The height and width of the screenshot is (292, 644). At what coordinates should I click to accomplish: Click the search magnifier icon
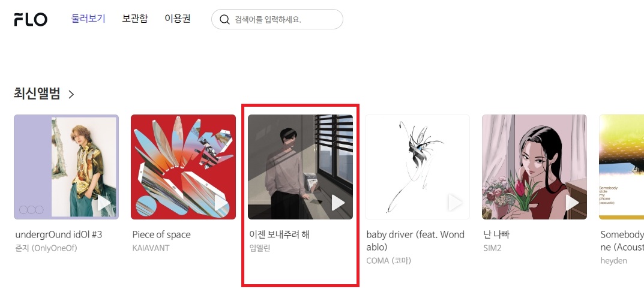(x=224, y=20)
